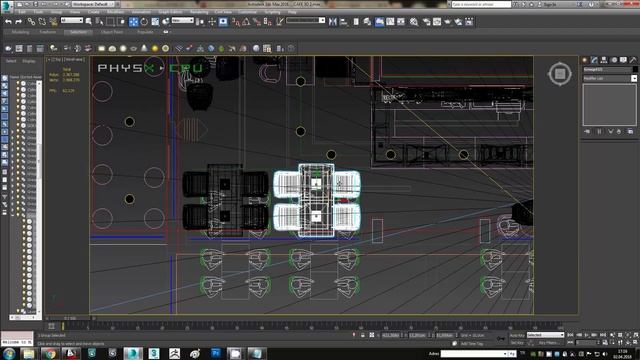Click the cone primitive icon
640x360 pixels.
144,49
